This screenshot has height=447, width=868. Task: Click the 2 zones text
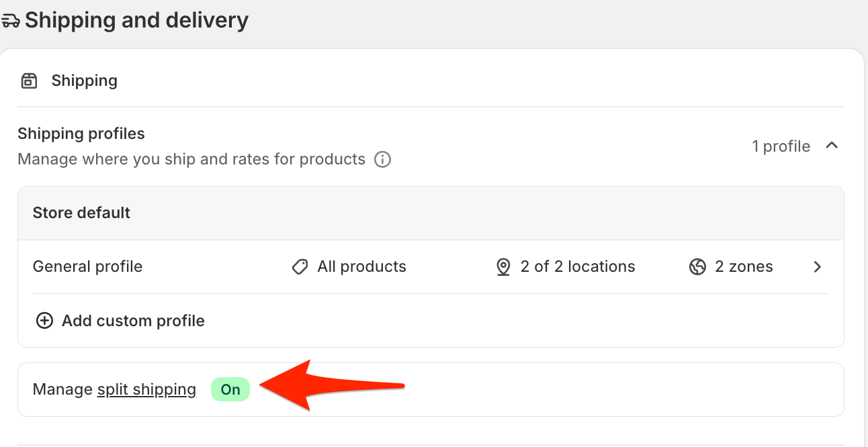[744, 266]
